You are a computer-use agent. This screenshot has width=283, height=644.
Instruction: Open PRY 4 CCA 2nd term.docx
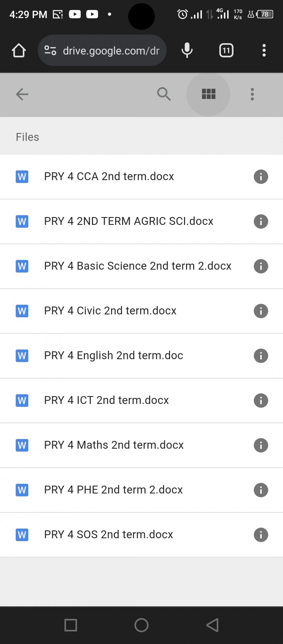pos(109,176)
